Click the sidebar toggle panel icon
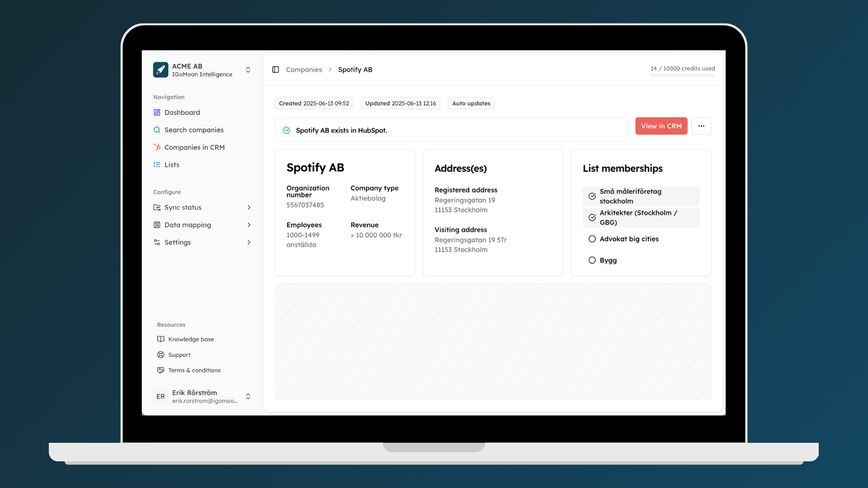 [x=275, y=70]
